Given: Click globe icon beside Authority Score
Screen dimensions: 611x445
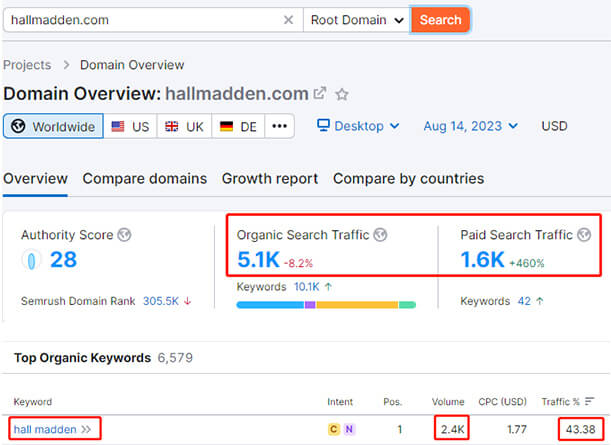Looking at the screenshot, I should coord(123,236).
